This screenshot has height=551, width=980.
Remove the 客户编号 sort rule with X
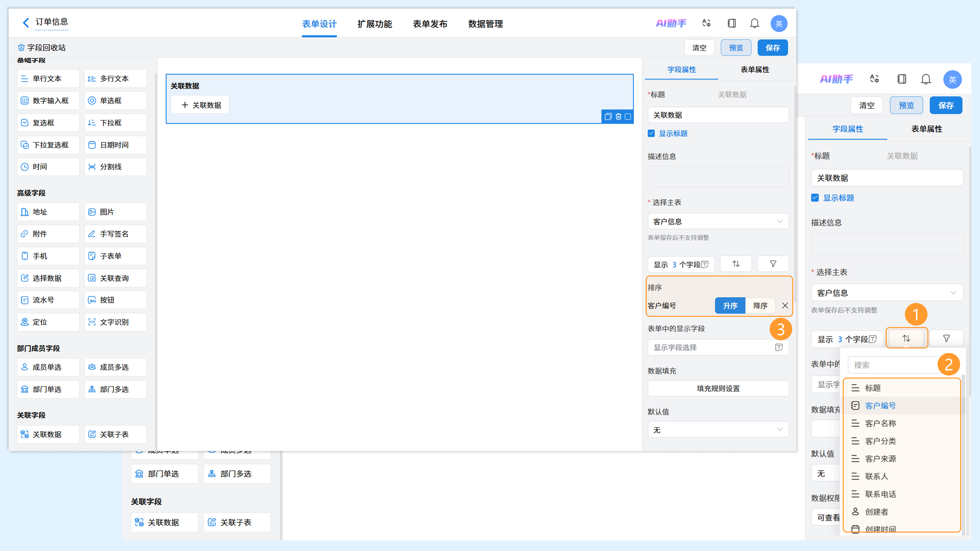pos(785,305)
